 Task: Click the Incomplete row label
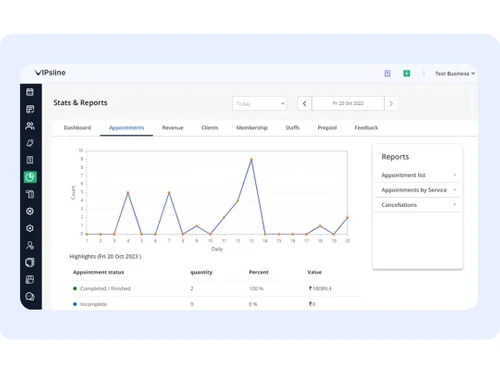tap(94, 304)
